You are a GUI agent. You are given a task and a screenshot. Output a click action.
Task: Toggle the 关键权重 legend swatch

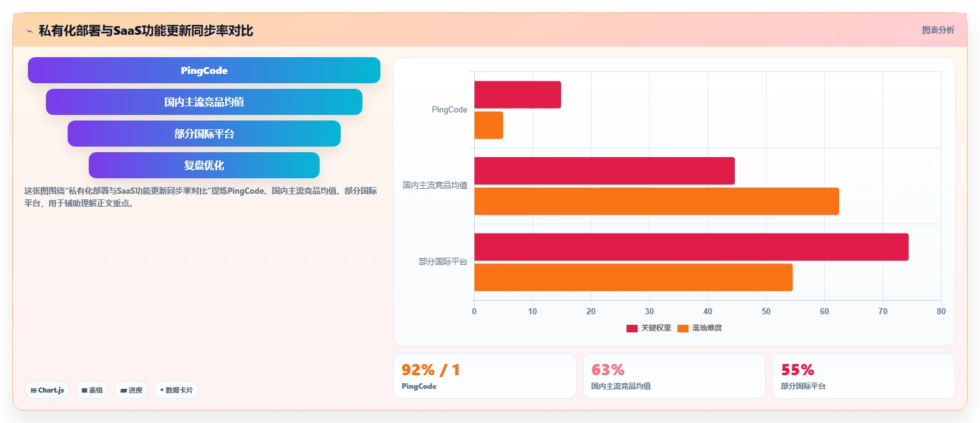(632, 328)
